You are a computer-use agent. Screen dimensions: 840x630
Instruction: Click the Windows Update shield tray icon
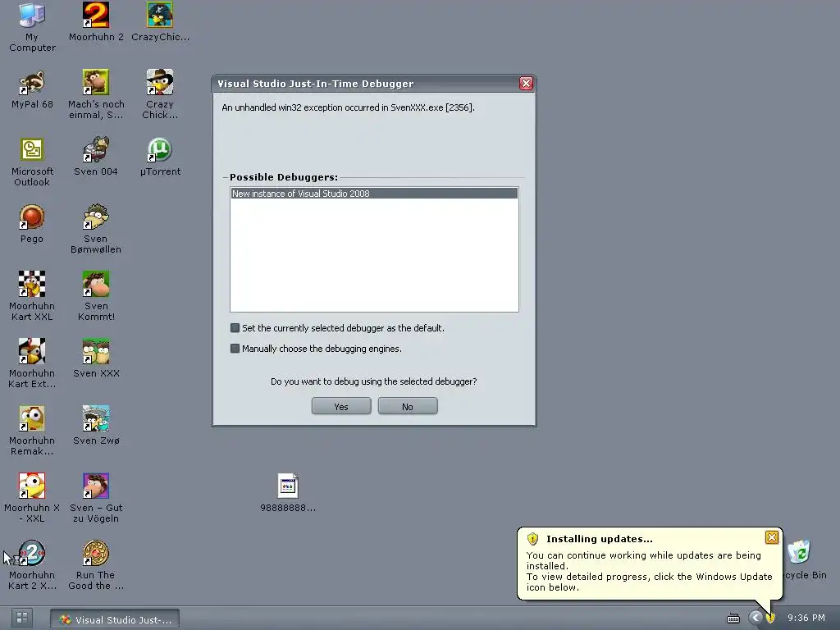(x=770, y=619)
